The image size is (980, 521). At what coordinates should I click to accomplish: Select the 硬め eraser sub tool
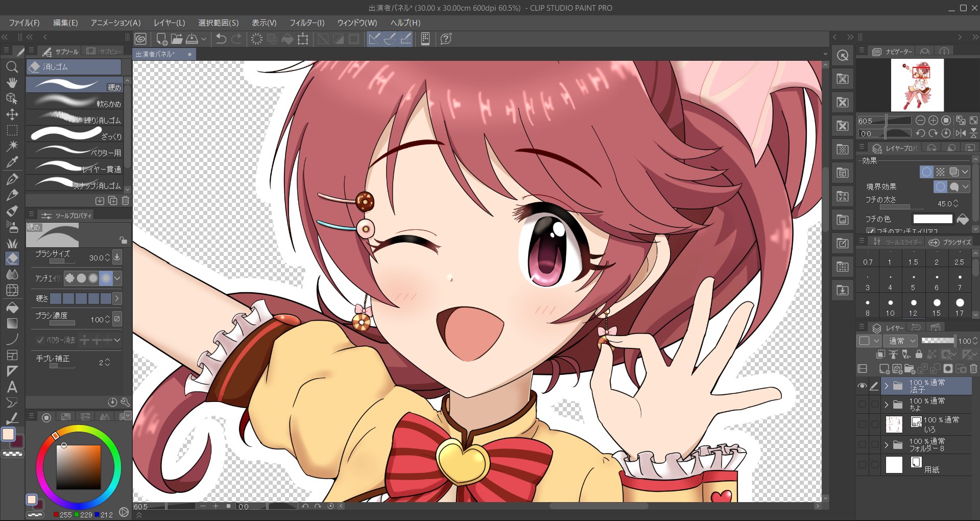coord(75,85)
